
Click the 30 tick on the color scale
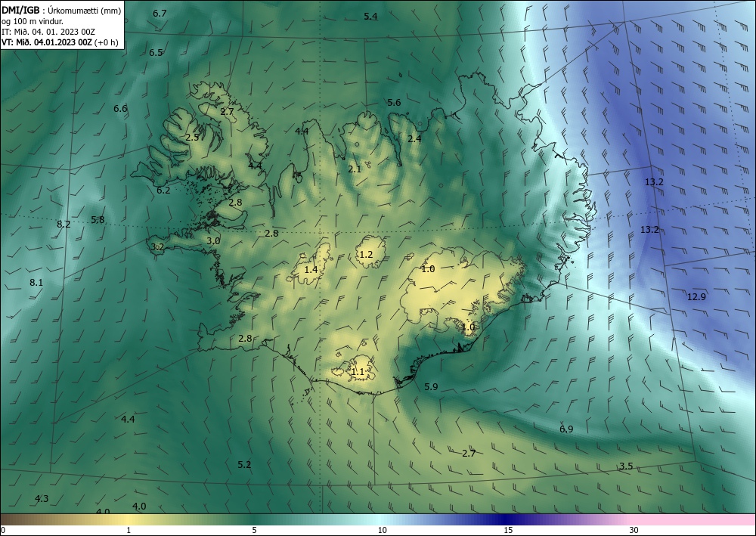[x=634, y=530]
